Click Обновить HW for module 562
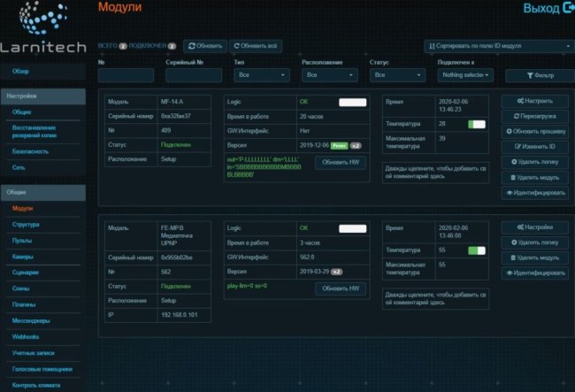575x392 pixels. click(x=341, y=288)
